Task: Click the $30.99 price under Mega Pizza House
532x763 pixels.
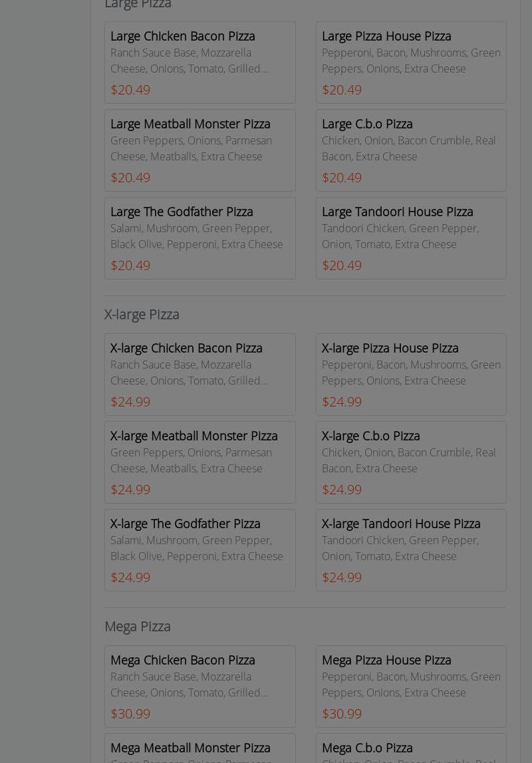Action: point(342,714)
